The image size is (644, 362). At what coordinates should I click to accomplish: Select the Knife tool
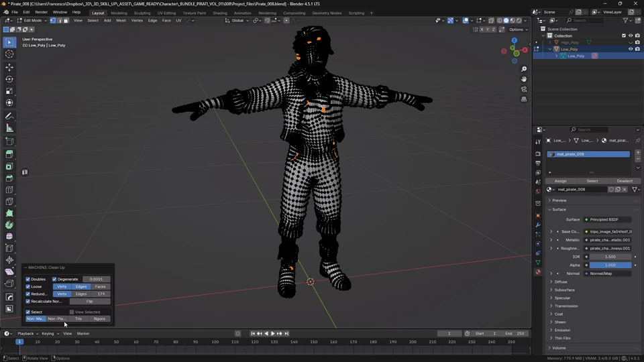point(9,202)
